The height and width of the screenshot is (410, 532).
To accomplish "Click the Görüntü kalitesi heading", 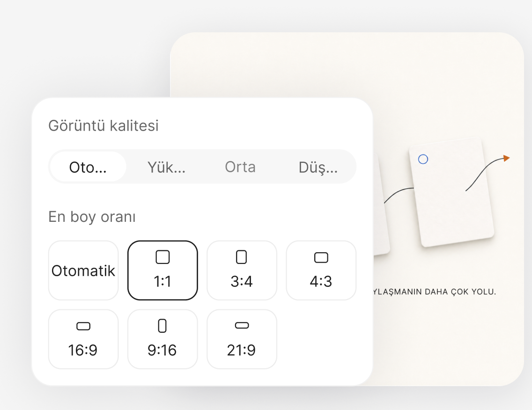I will [x=103, y=126].
